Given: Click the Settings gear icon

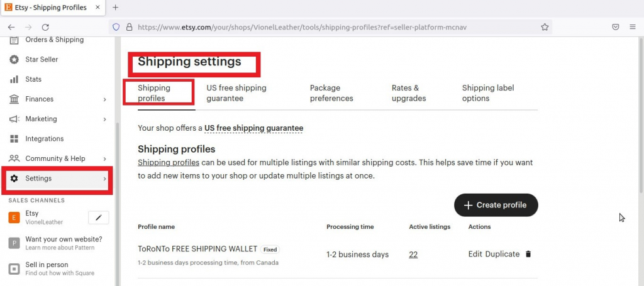Looking at the screenshot, I should tap(14, 179).
